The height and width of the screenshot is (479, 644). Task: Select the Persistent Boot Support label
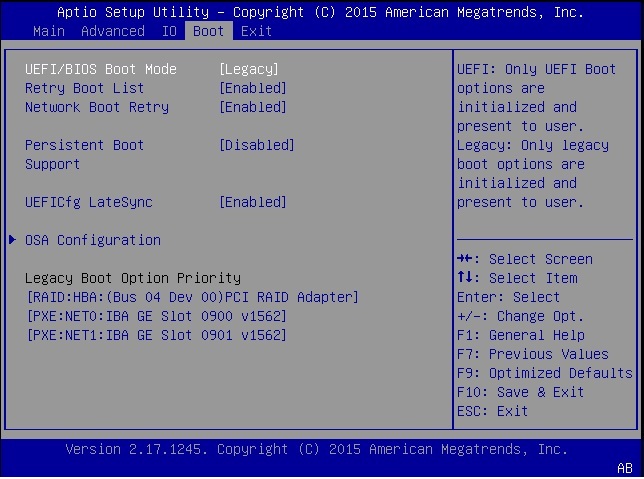pyautogui.click(x=85, y=154)
